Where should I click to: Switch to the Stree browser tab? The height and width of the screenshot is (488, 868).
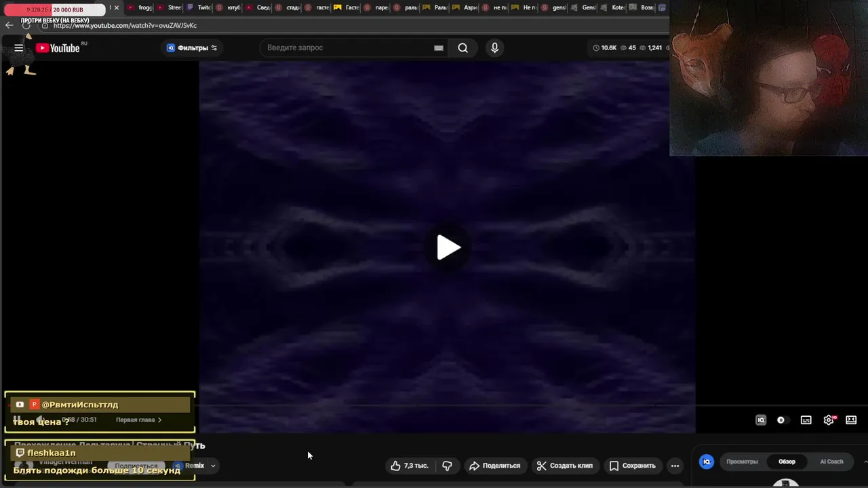170,8
